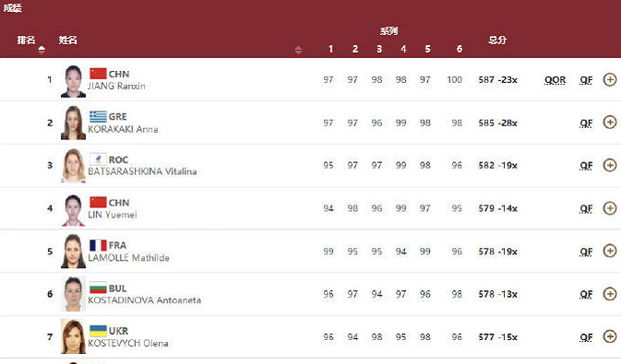The width and height of the screenshot is (621, 364).
Task: Sort by name column arrow
Action: pyautogui.click(x=298, y=50)
